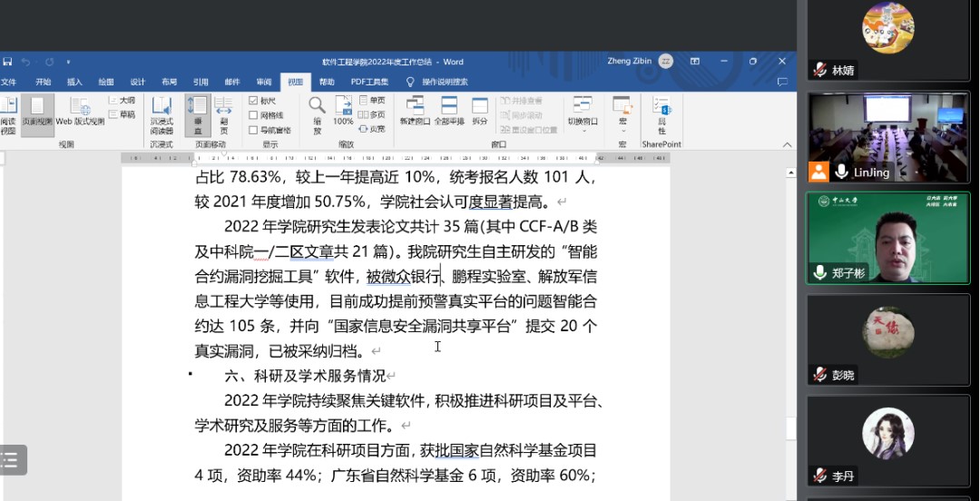This screenshot has width=980, height=501.
Task: Check the 导航窗格 navigation pane box
Action: coord(254,130)
